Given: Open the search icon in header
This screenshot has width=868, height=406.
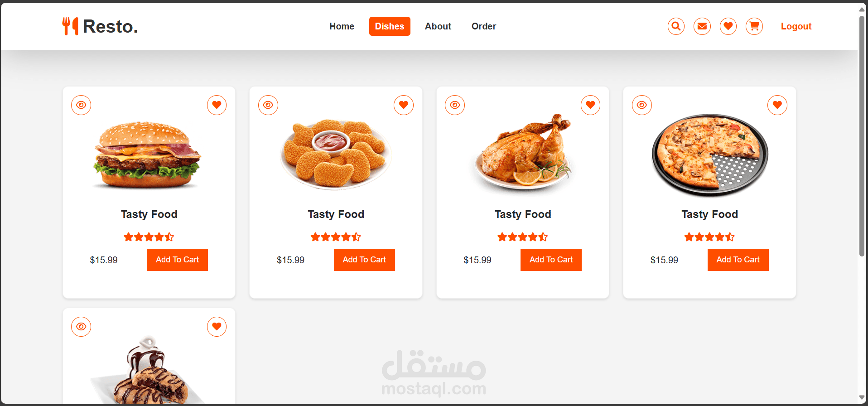Looking at the screenshot, I should [x=676, y=26].
